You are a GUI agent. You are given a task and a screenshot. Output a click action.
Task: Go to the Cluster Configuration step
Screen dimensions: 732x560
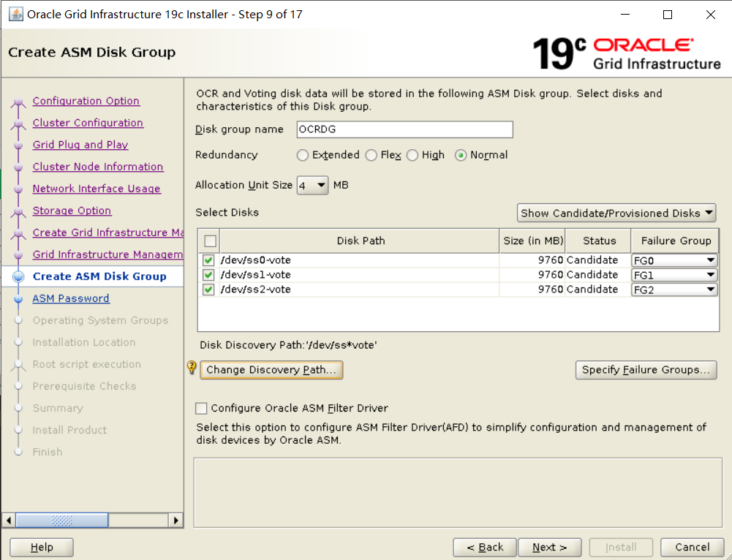(x=88, y=123)
